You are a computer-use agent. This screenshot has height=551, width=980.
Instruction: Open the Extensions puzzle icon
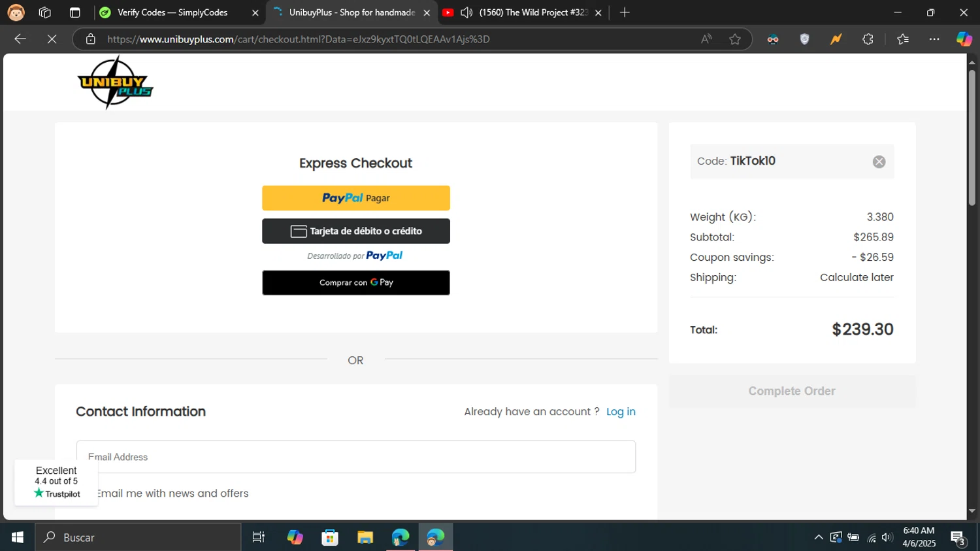[868, 39]
